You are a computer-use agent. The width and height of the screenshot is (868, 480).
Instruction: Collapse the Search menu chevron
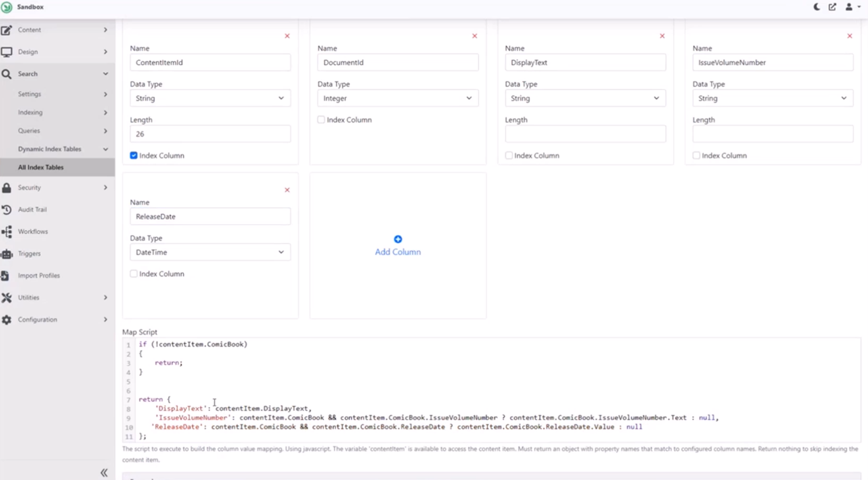[x=105, y=74]
